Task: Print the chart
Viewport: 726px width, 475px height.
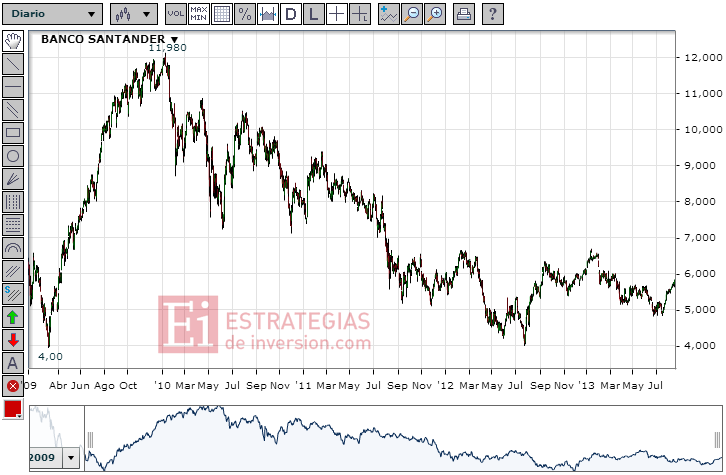Action: click(463, 14)
